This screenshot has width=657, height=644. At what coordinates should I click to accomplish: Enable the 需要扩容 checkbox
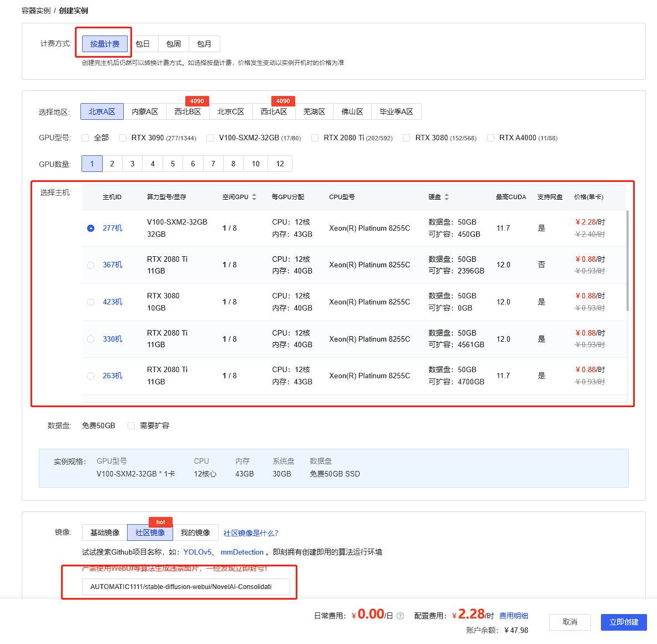[x=132, y=426]
